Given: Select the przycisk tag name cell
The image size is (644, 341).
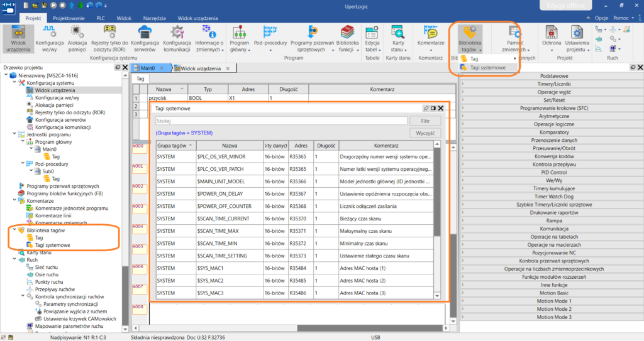Looking at the screenshot, I should [167, 98].
